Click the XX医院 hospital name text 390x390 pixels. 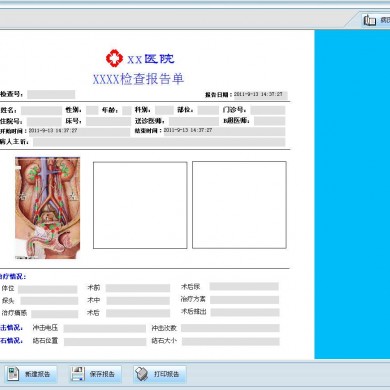(x=151, y=59)
